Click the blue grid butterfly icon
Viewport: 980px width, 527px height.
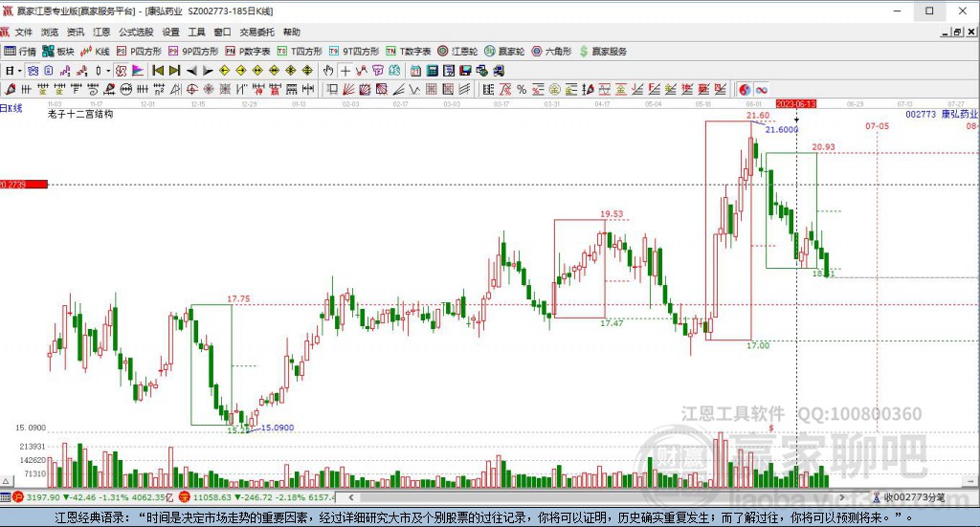pos(33,71)
